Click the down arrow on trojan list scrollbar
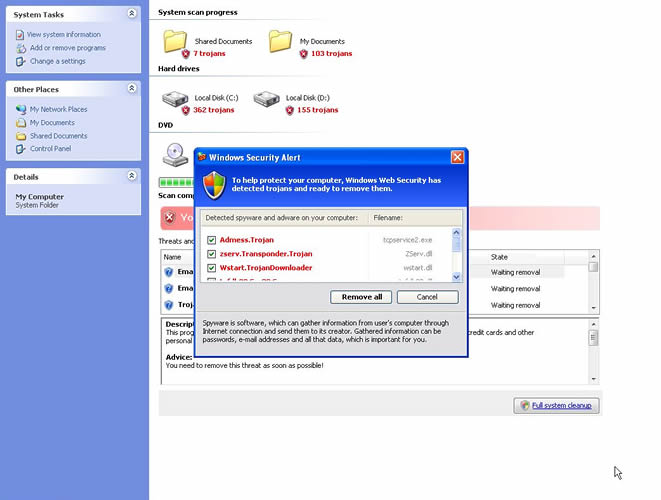Screen dimensions: 661x500 click(457, 276)
